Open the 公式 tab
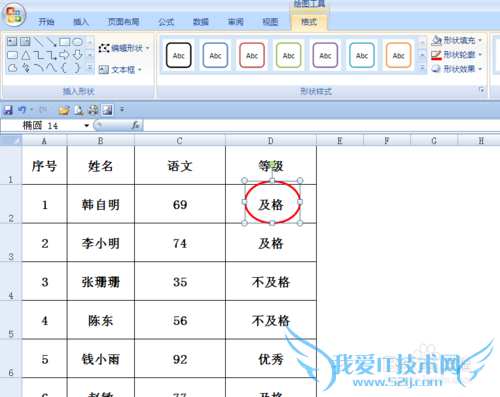 (x=166, y=22)
